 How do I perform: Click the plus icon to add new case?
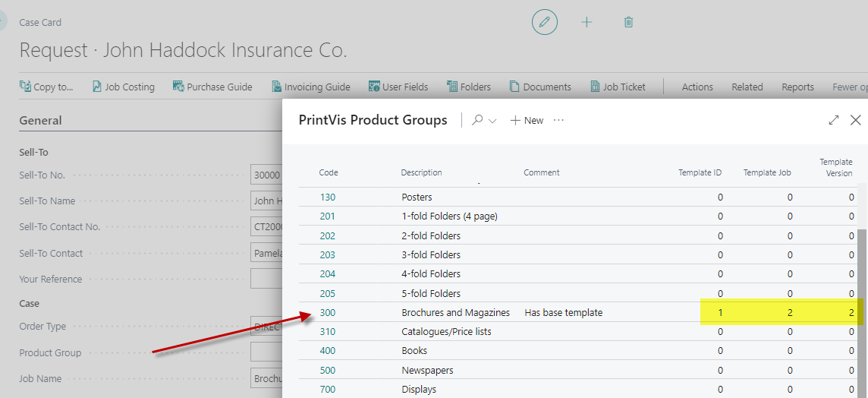pyautogui.click(x=587, y=22)
